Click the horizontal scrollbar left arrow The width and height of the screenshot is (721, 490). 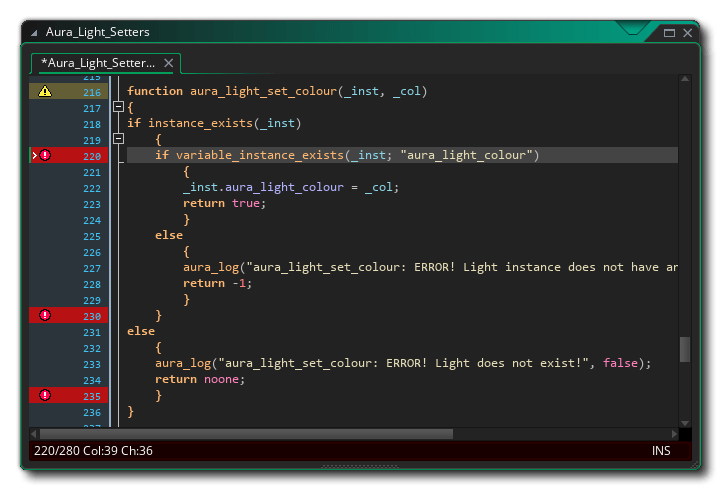pyautogui.click(x=34, y=433)
